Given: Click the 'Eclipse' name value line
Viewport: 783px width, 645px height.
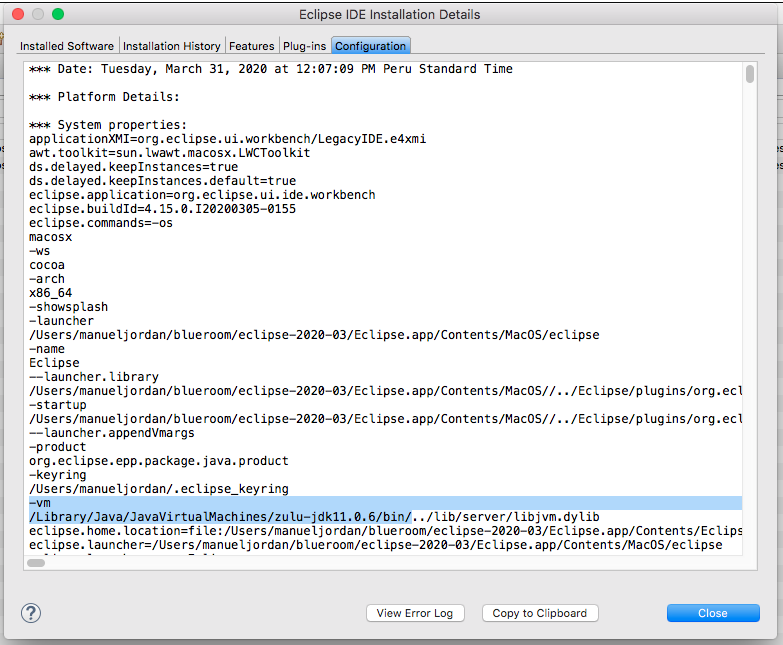Looking at the screenshot, I should coord(54,362).
